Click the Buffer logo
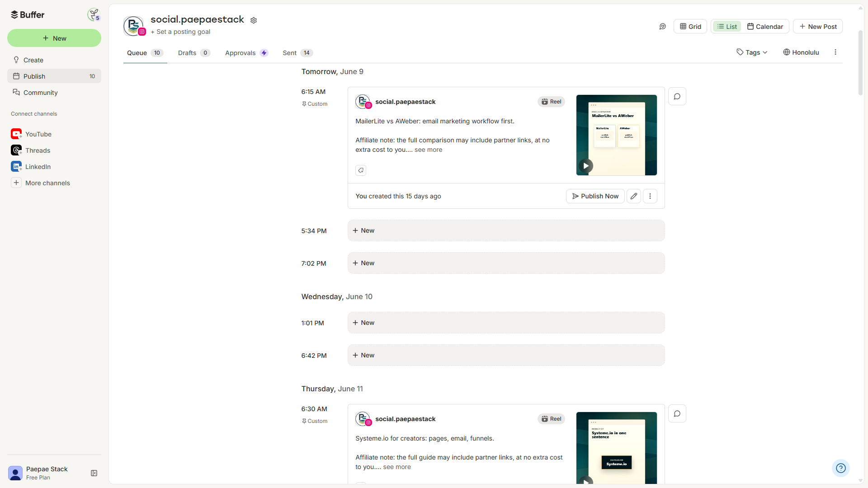The image size is (868, 488). coord(28,14)
